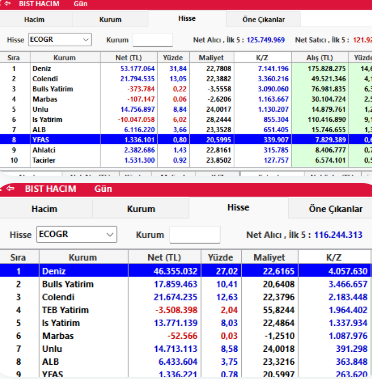The width and height of the screenshot is (372, 379).
Task: Click Gün label in lower title bar
Action: point(103,189)
